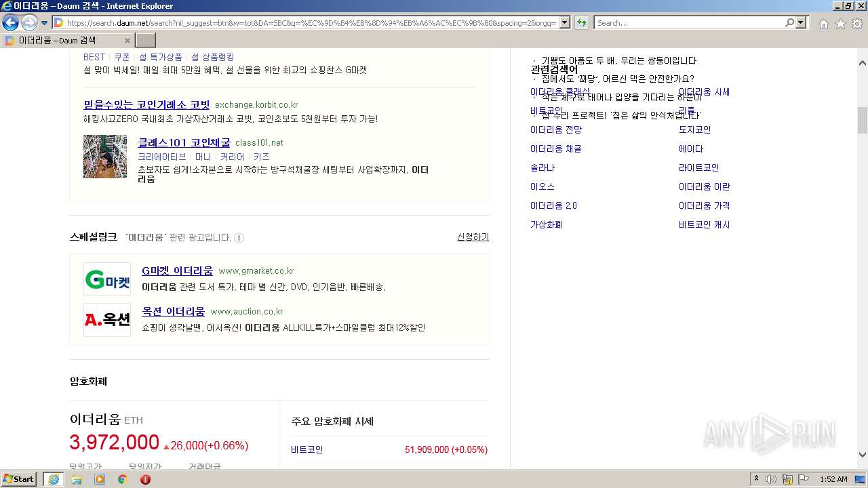Image resolution: width=868 pixels, height=488 pixels.
Task: Go forward with the Forward arrow button
Action: pos(29,22)
